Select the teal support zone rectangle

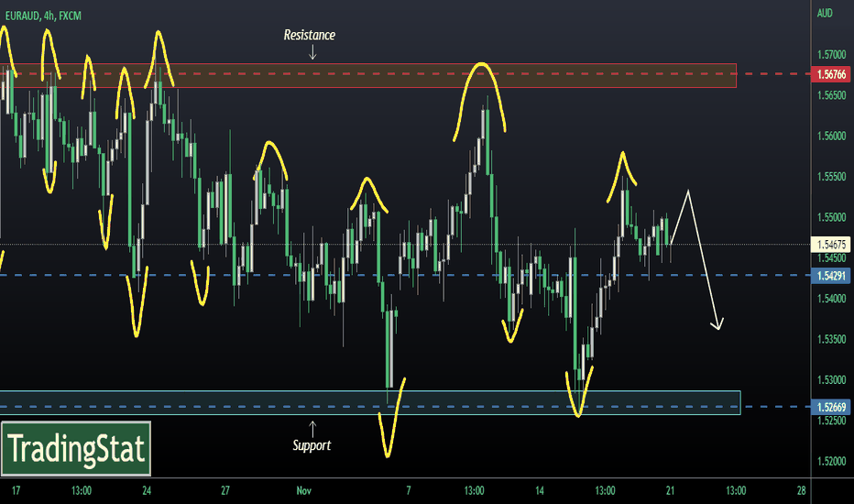[x=370, y=402]
